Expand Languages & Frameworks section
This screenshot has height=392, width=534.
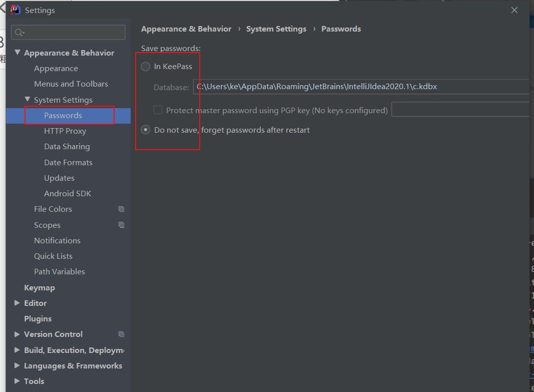(x=17, y=366)
